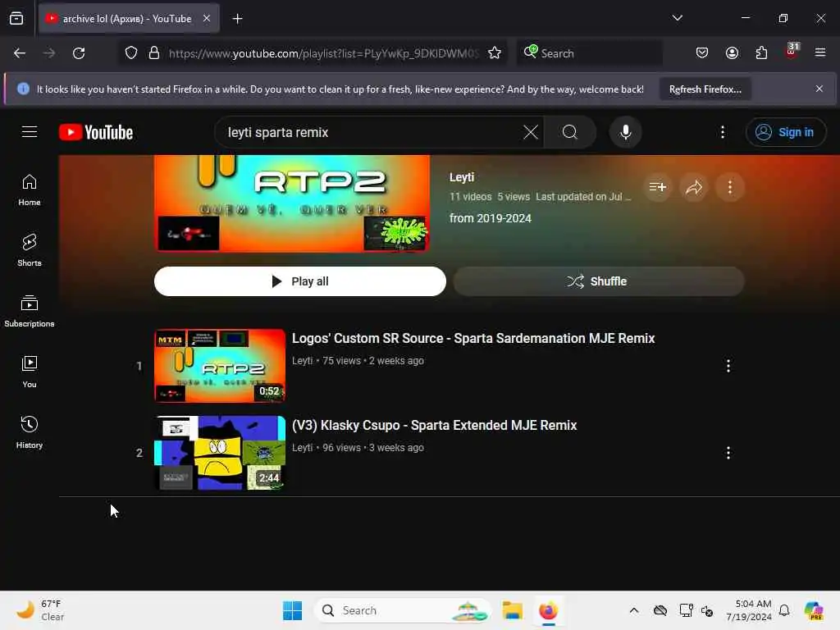This screenshot has width=840, height=630.
Task: Open Firefox extensions puzzle icon
Action: click(762, 53)
